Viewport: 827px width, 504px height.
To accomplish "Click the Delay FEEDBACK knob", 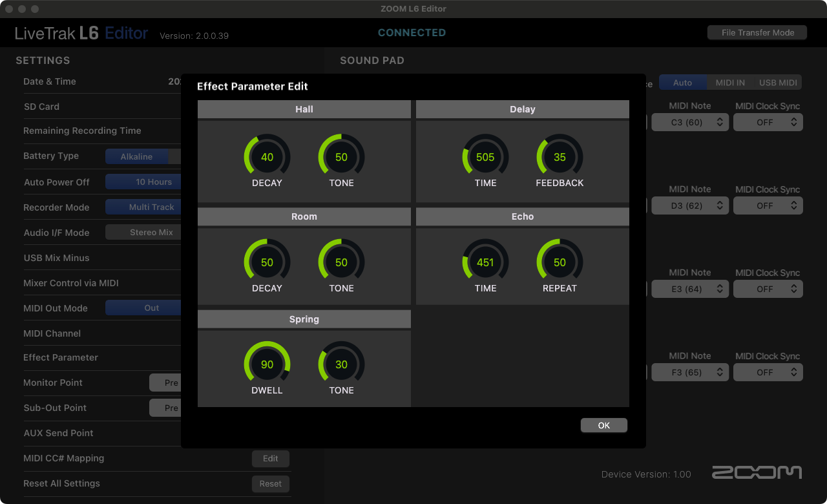I will point(560,157).
